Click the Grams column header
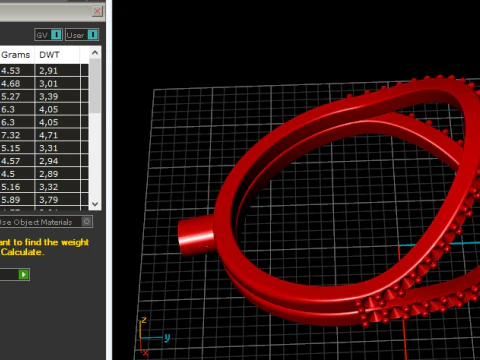The image size is (480, 360). tap(17, 55)
